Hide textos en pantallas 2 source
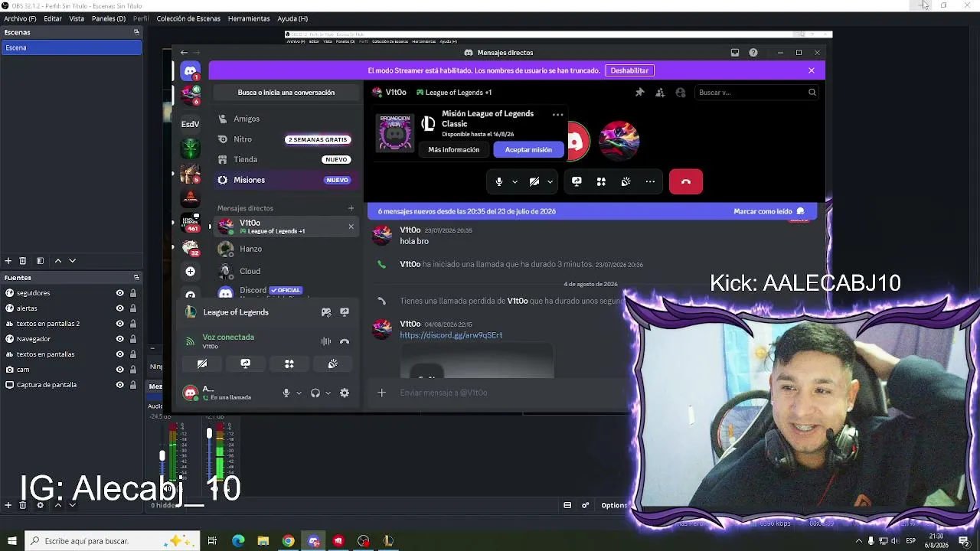The height and width of the screenshot is (551, 980). (119, 324)
